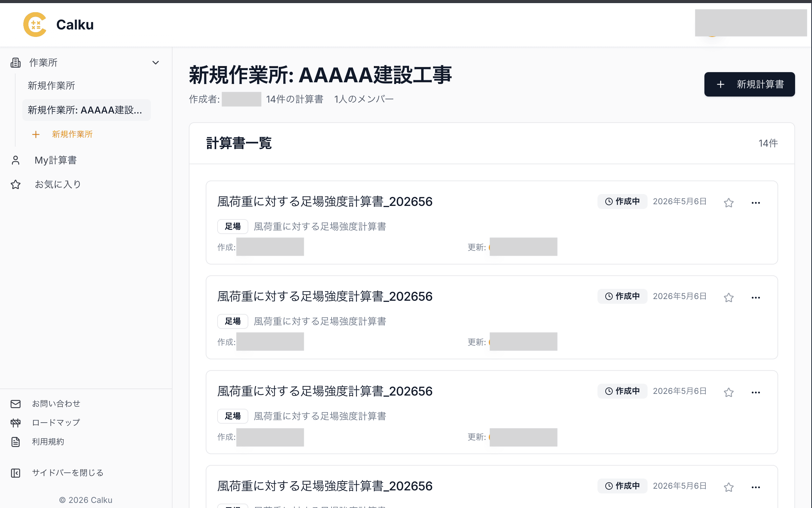The image size is (812, 508).
Task: Click the Calku brand name
Action: [75, 25]
